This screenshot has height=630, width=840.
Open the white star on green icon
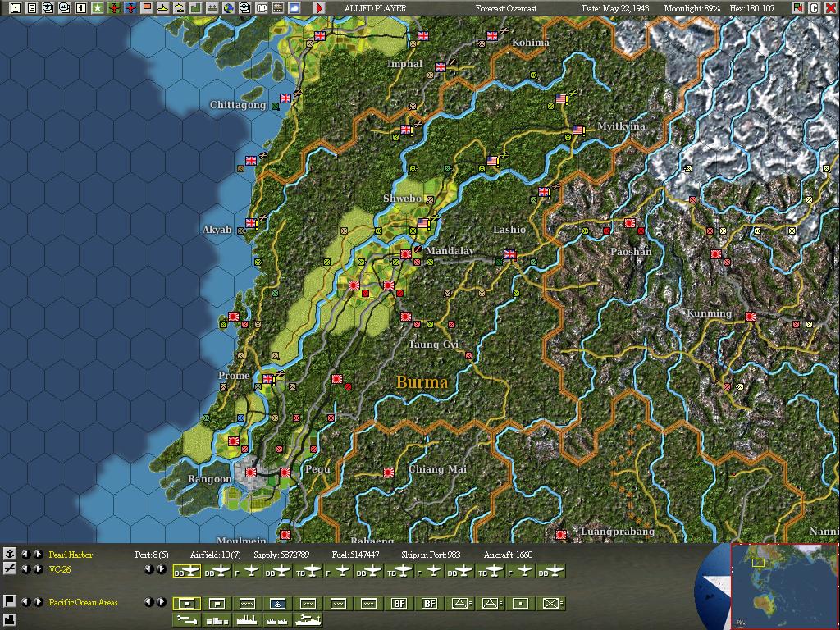pos(98,7)
